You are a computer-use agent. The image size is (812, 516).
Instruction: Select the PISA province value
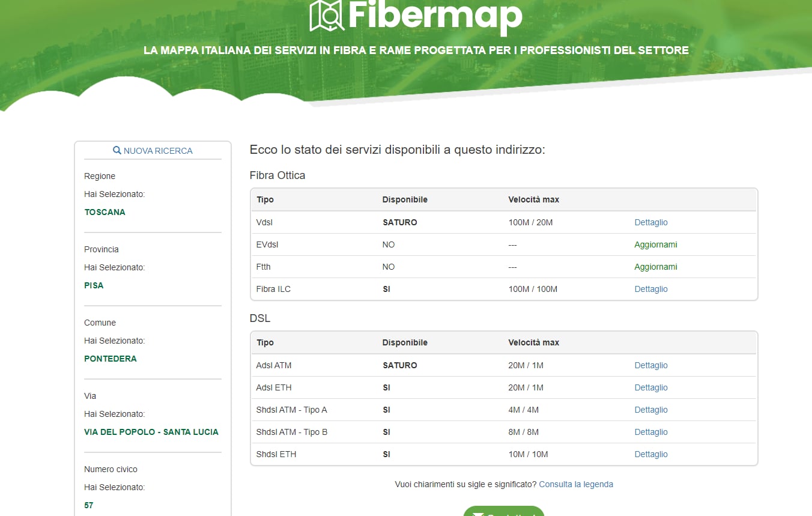click(94, 285)
